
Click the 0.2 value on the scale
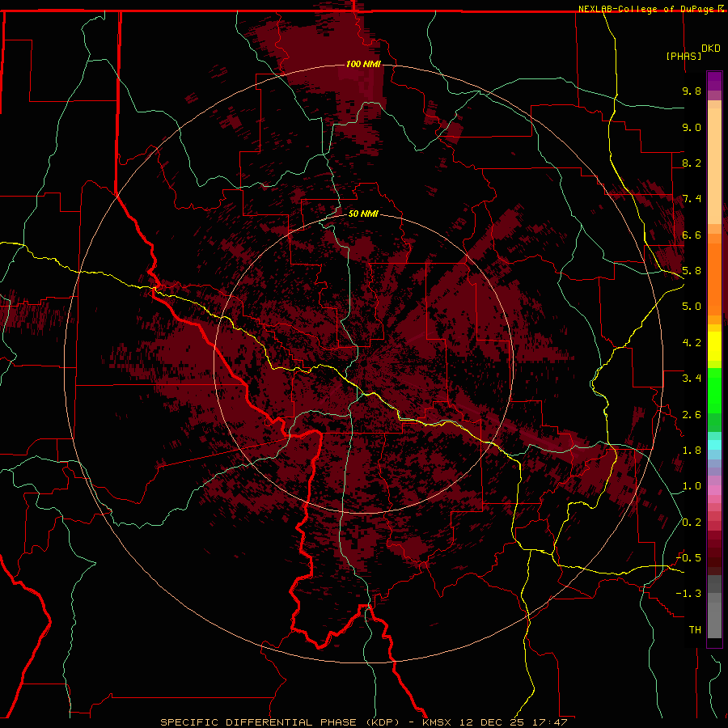click(692, 523)
